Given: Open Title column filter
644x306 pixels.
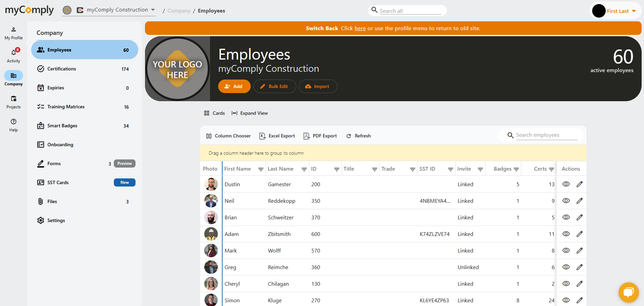Looking at the screenshot, I should tap(375, 169).
